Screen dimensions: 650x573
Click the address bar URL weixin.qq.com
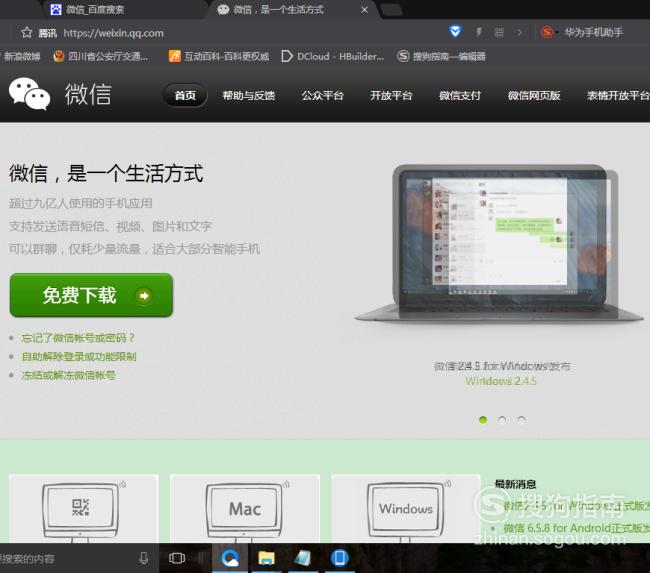point(114,33)
